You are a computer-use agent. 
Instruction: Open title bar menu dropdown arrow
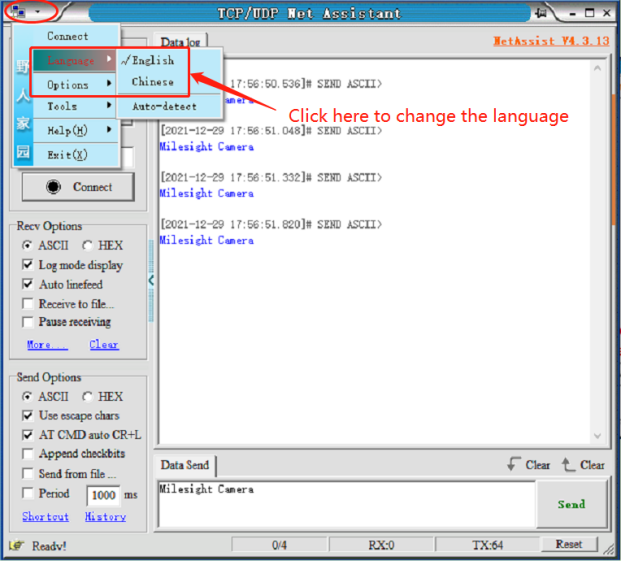coord(38,12)
